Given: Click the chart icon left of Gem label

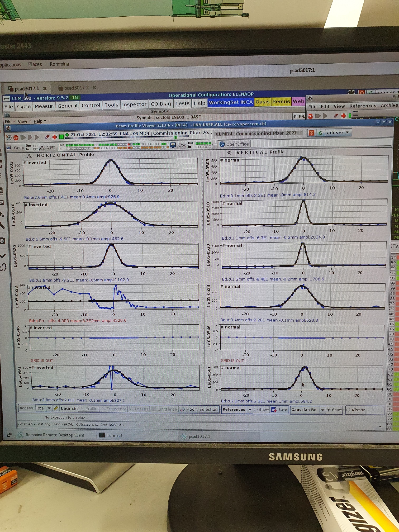Looking at the screenshot, I should (9, 147).
